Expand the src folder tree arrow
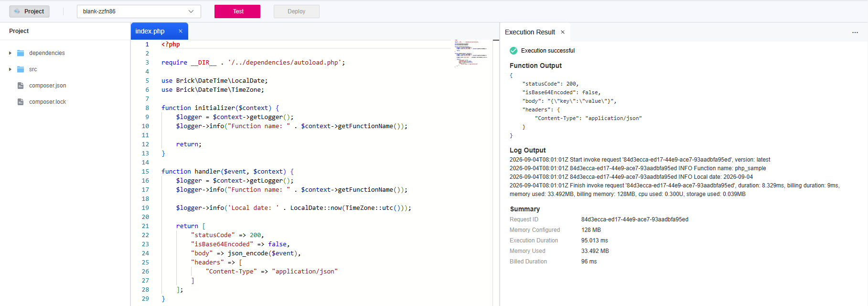The width and height of the screenshot is (868, 306). [10, 69]
